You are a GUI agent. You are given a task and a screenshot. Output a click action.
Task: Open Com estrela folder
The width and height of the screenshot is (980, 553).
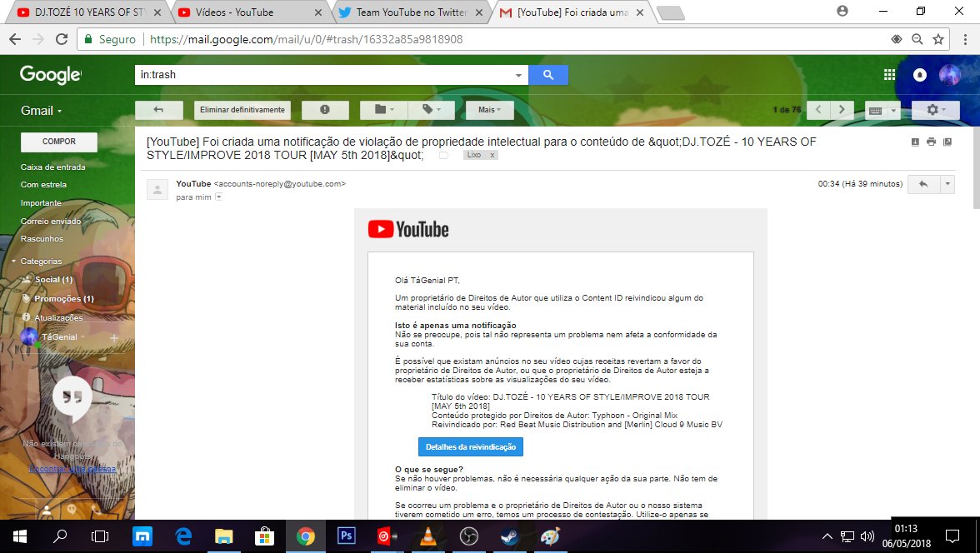tap(43, 184)
